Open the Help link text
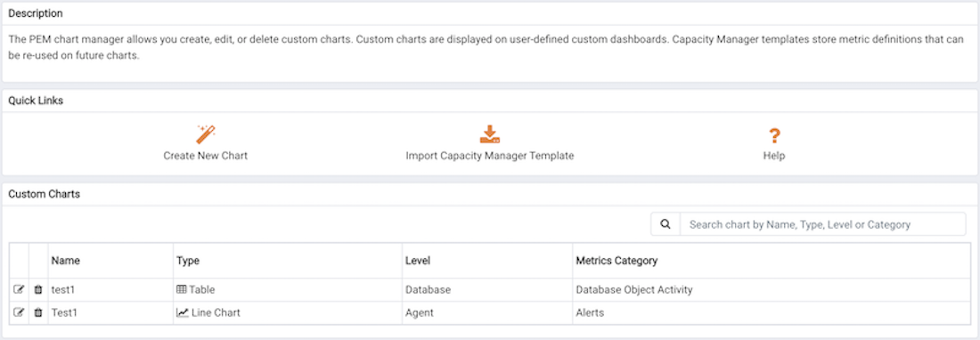Screen dimensions: 980x340 click(773, 156)
